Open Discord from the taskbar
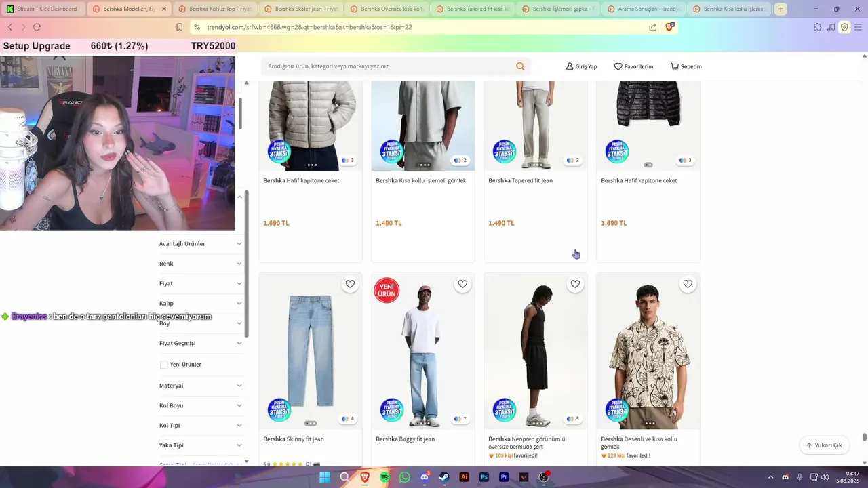This screenshot has width=868, height=488. pyautogui.click(x=425, y=477)
